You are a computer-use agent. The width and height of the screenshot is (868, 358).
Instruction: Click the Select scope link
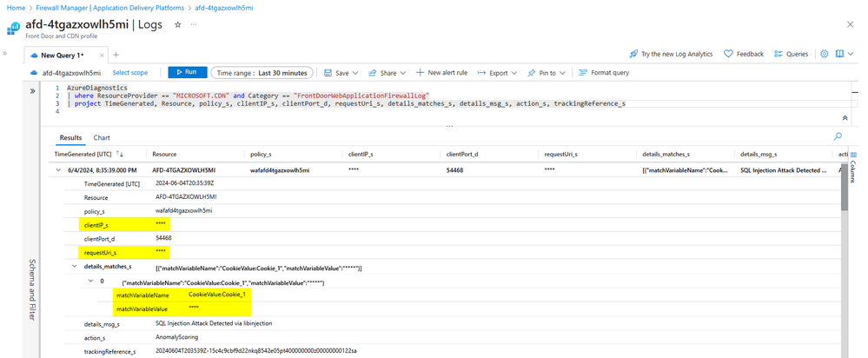130,72
